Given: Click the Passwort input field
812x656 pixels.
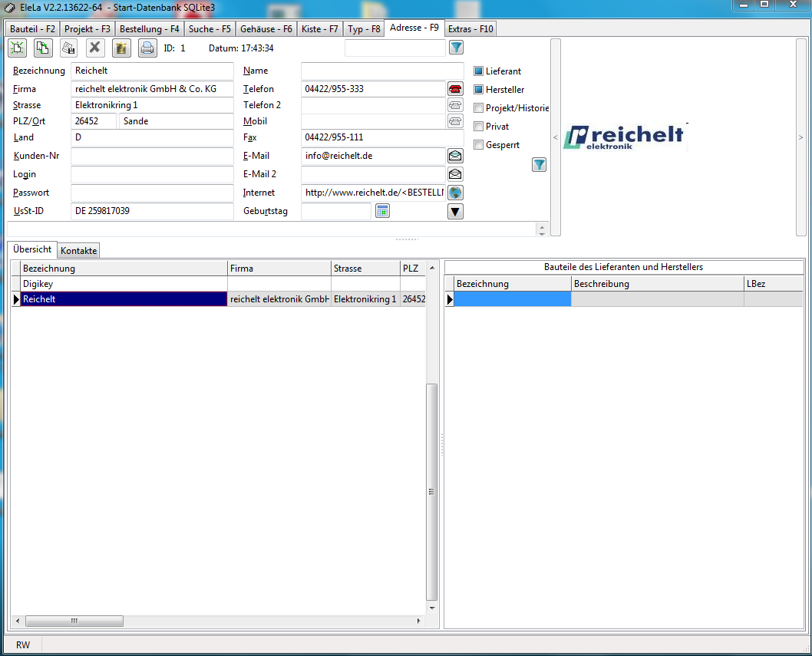Looking at the screenshot, I should pos(152,193).
